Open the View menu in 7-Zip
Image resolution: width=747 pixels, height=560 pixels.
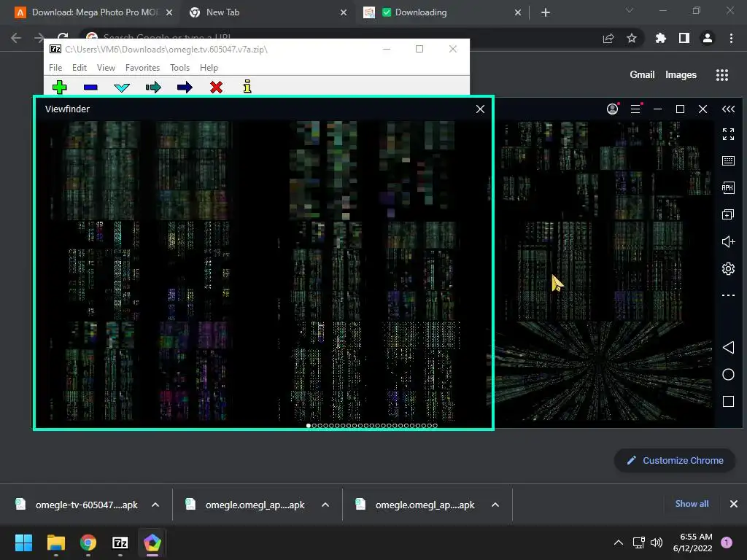point(106,68)
